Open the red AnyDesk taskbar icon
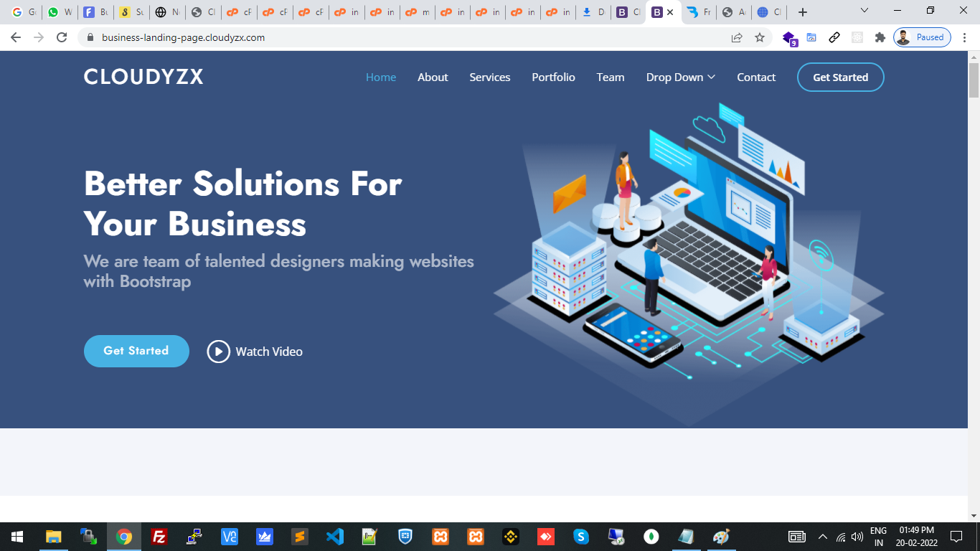This screenshot has width=980, height=551. [x=546, y=537]
